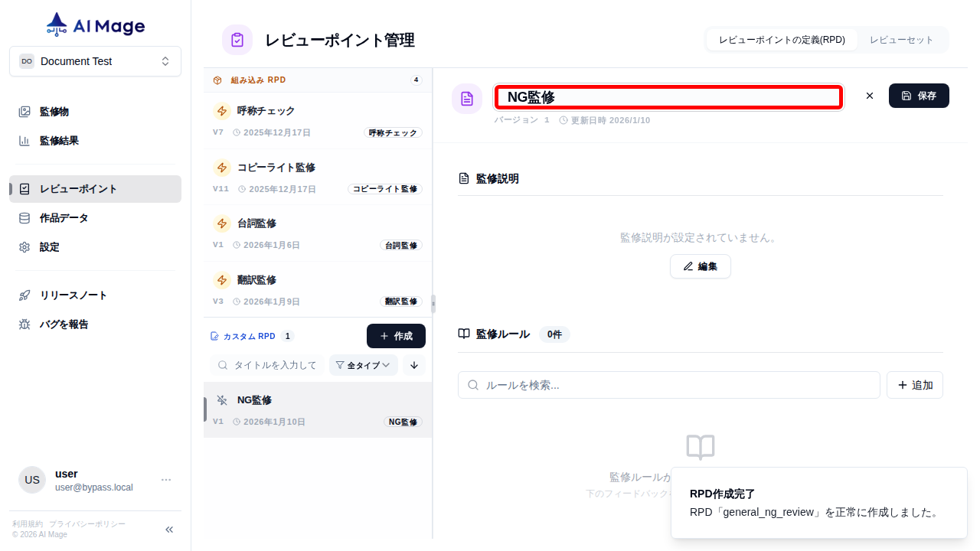This screenshot has height=551, width=980.
Task: Click the document icon next to NG監修 title
Action: tap(467, 98)
